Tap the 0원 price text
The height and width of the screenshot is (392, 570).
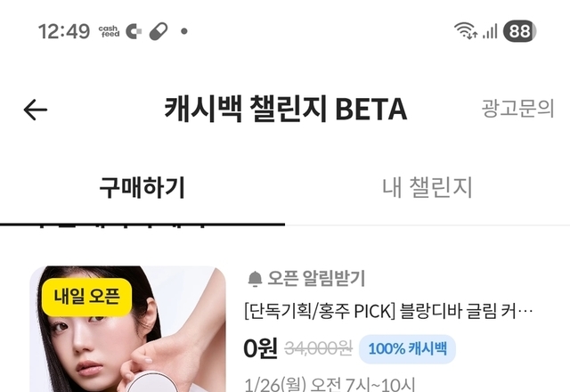click(261, 348)
